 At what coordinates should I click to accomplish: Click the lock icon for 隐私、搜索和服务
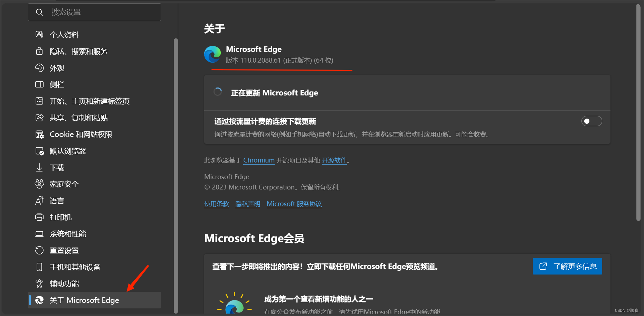(39, 51)
